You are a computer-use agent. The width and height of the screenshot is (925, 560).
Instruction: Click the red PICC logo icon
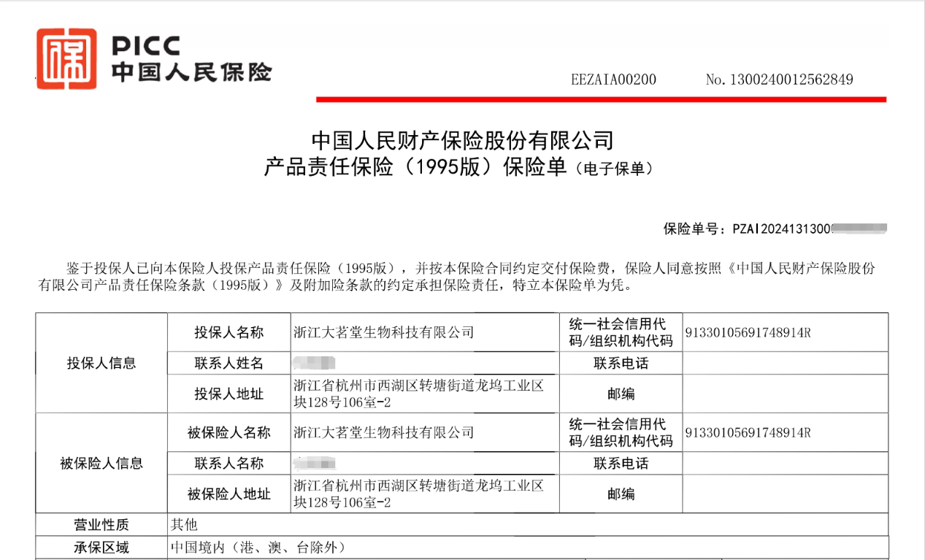point(66,59)
